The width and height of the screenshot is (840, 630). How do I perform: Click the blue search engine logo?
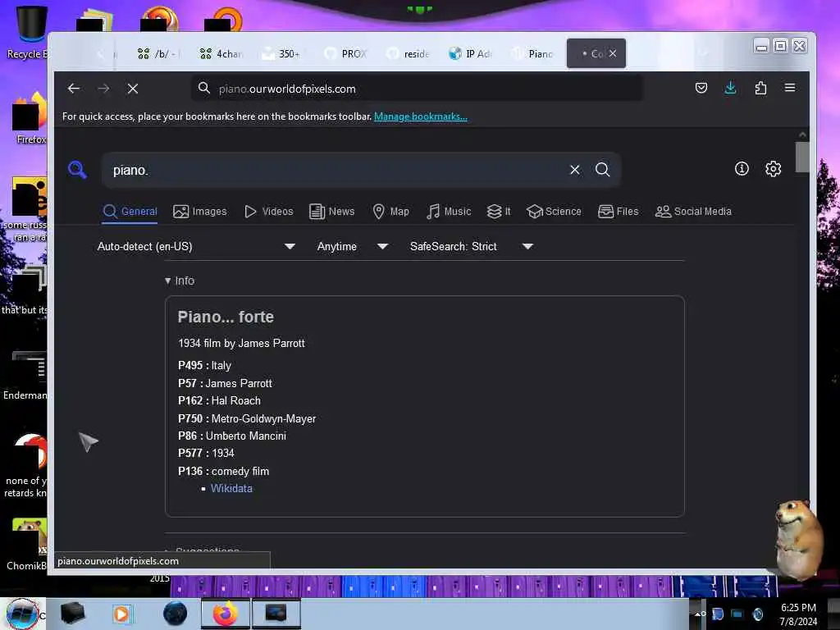point(78,170)
